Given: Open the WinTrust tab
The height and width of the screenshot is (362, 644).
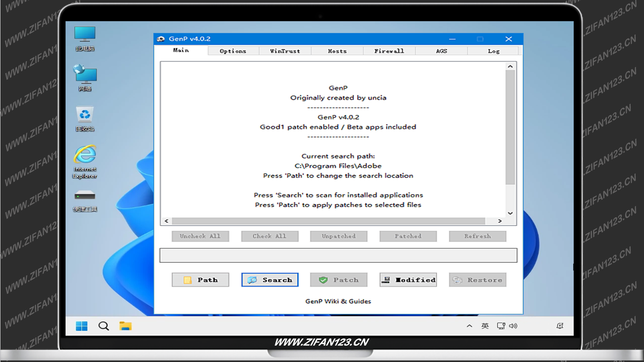Looking at the screenshot, I should pyautogui.click(x=285, y=51).
